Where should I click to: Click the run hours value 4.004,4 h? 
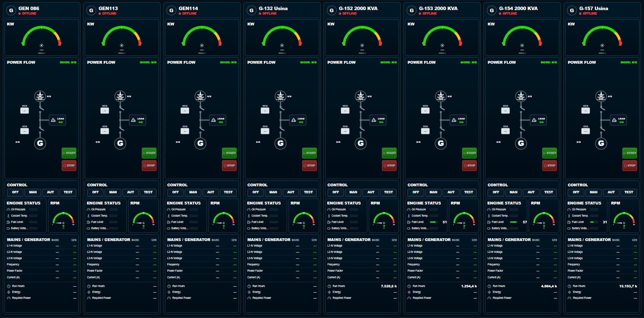[x=549, y=286]
